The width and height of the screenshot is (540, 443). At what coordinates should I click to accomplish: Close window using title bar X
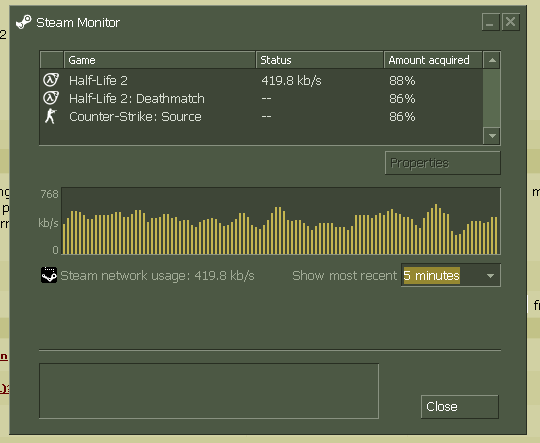click(510, 22)
